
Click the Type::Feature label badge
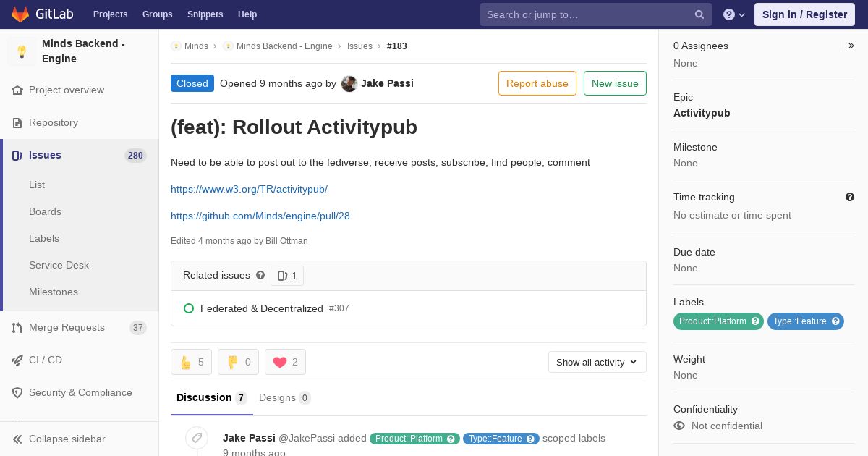806,321
